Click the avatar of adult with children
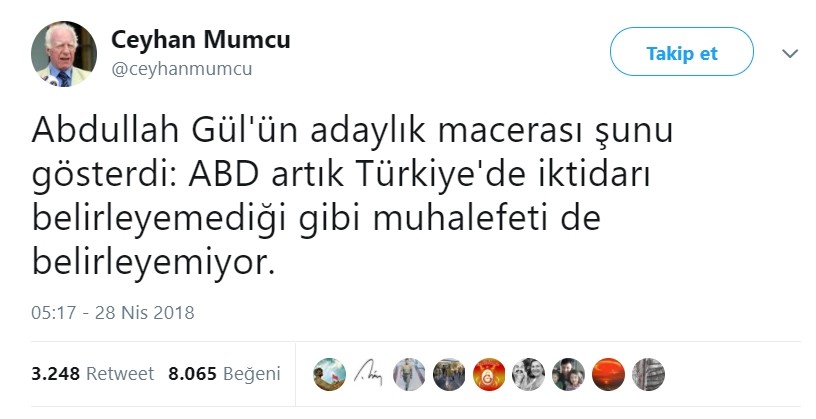This screenshot has width=816, height=419. [x=568, y=373]
